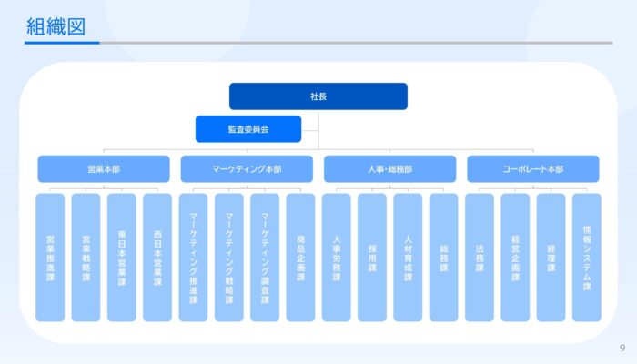Viewport: 637px width, 364px height.
Task: Select the 監査委員会 box
Action: click(x=248, y=129)
